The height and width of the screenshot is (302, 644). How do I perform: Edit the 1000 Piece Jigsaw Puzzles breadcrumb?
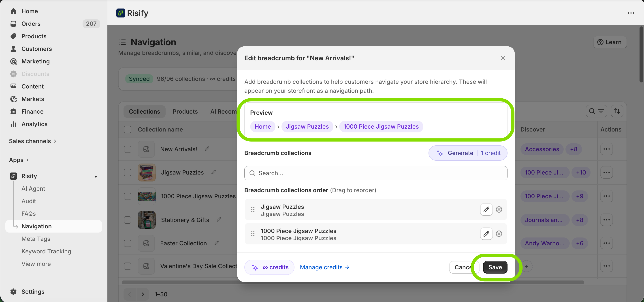tap(486, 234)
